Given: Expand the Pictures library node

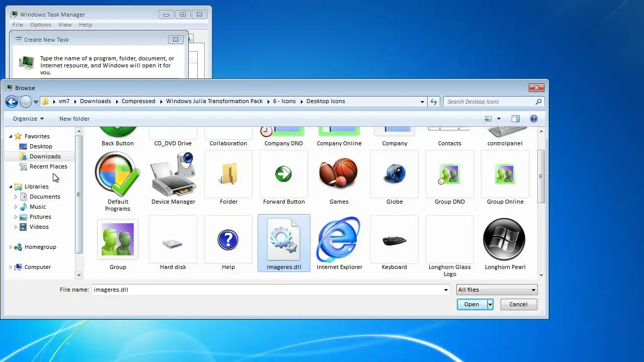Looking at the screenshot, I should click(x=16, y=217).
